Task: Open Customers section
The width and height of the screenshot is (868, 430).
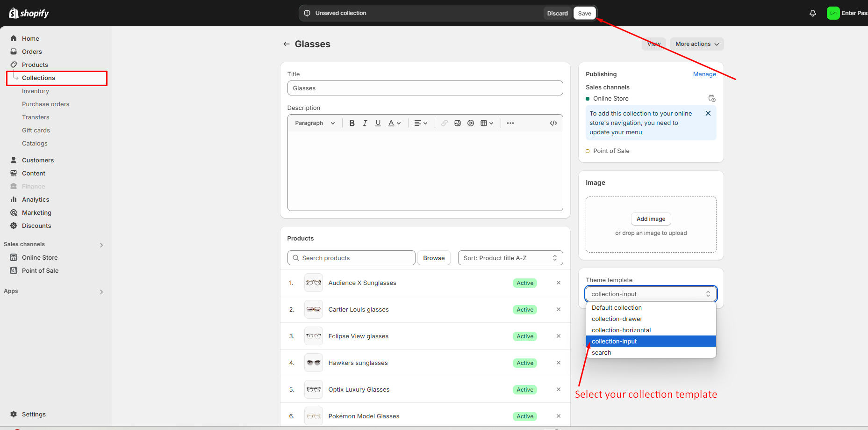Action: tap(38, 160)
